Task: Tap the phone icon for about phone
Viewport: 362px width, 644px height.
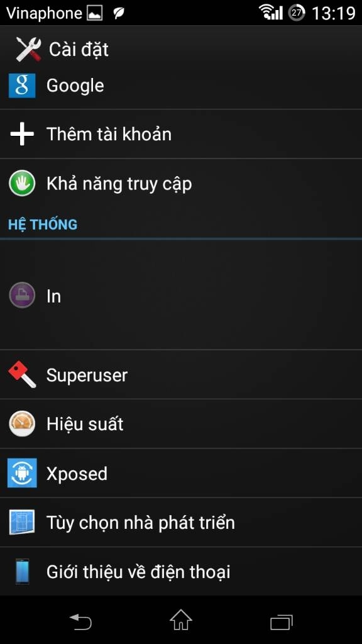Action: [22, 572]
